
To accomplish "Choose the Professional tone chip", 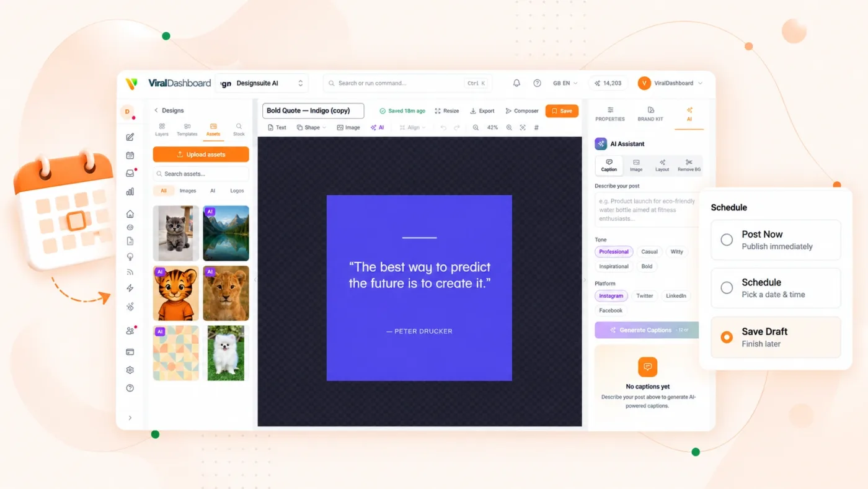I will click(614, 252).
